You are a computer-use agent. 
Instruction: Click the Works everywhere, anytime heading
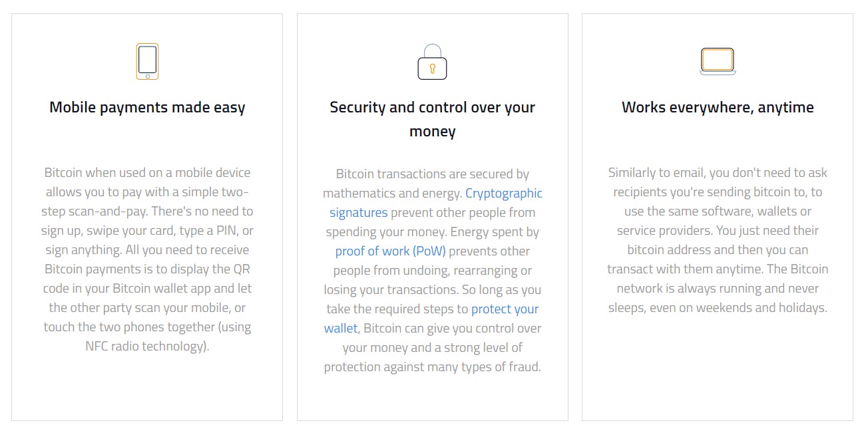click(x=718, y=108)
